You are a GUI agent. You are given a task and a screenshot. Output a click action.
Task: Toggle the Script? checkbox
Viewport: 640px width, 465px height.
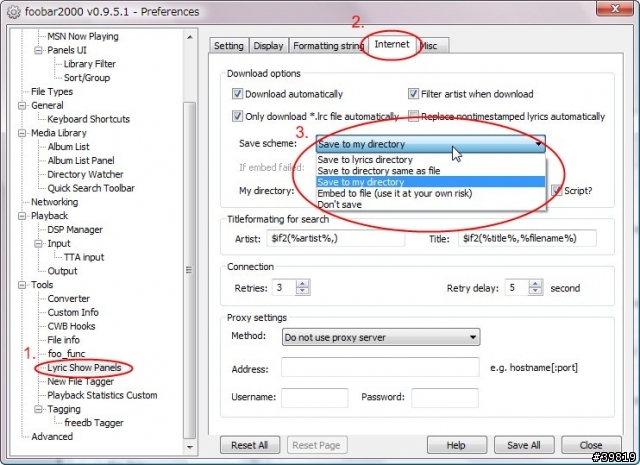pos(556,190)
